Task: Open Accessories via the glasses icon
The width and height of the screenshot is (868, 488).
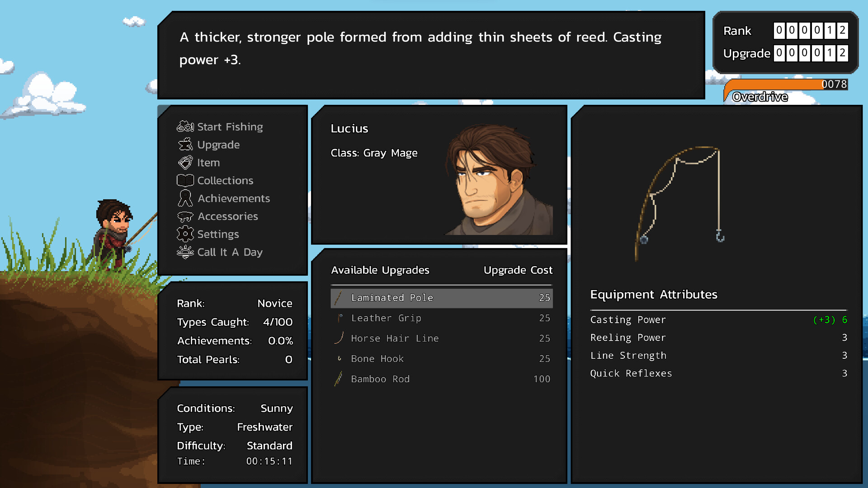Action: (184, 216)
